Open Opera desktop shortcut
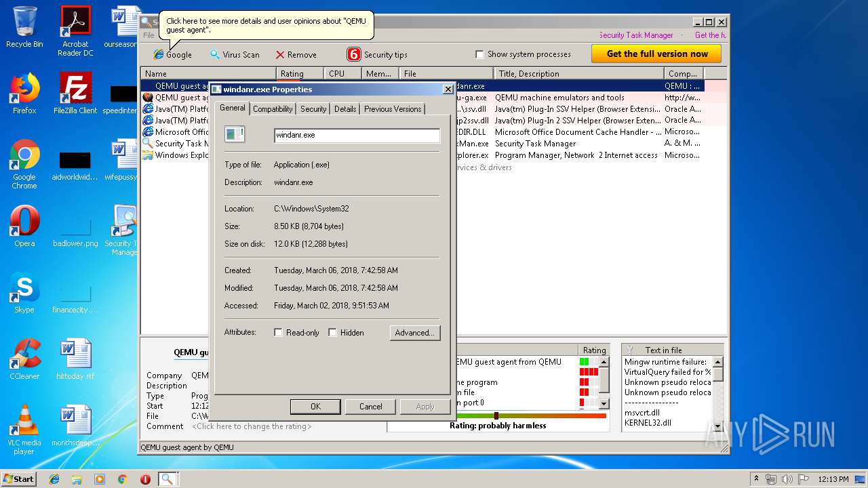 pyautogui.click(x=24, y=226)
